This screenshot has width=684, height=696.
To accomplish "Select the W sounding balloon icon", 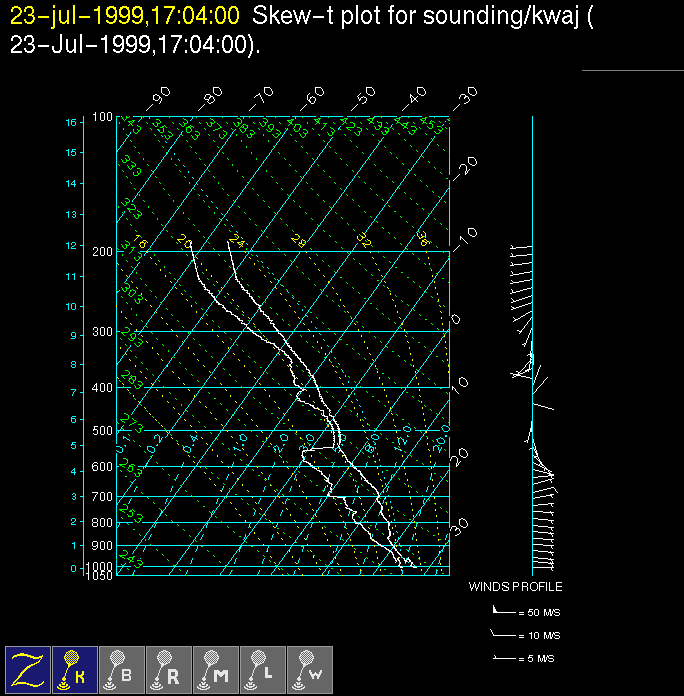I will click(310, 669).
